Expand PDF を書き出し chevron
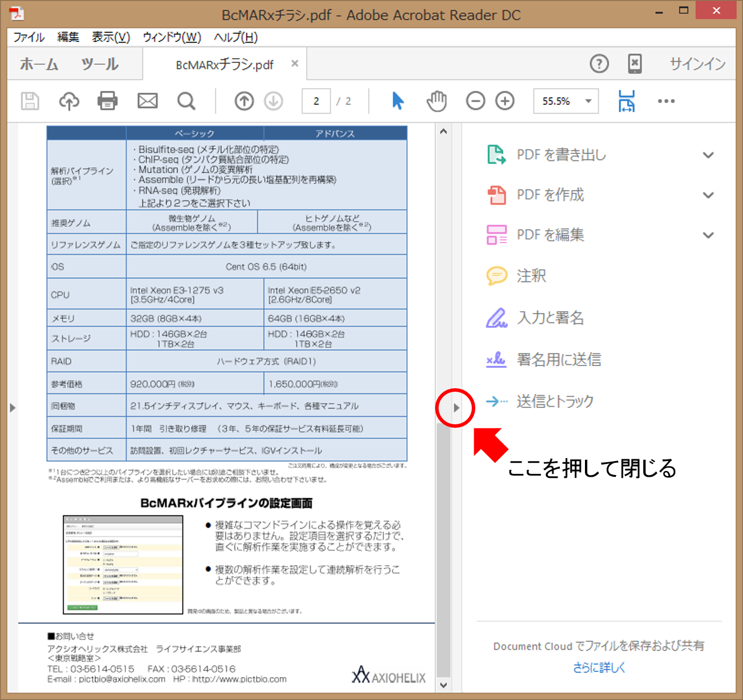 [709, 155]
